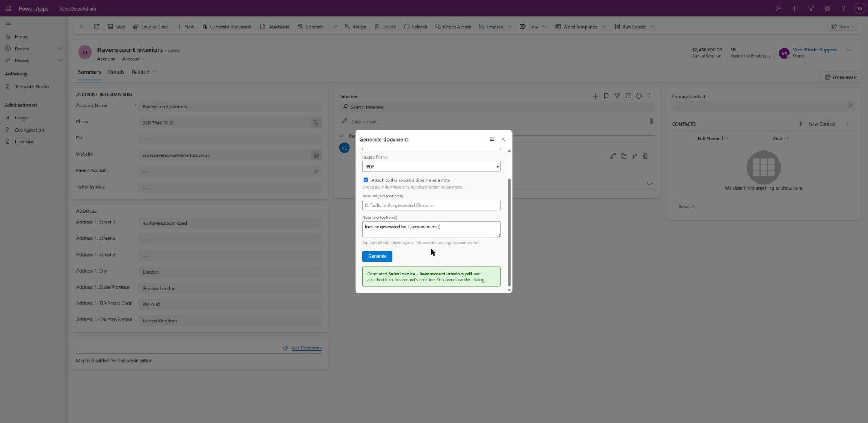Pin the timeline note
The height and width of the screenshot is (423, 868).
click(634, 156)
